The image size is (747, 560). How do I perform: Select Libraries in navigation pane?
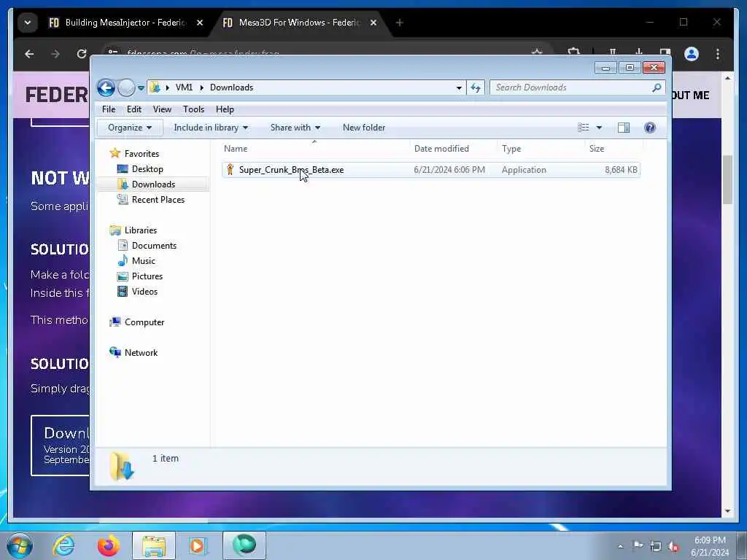(141, 230)
